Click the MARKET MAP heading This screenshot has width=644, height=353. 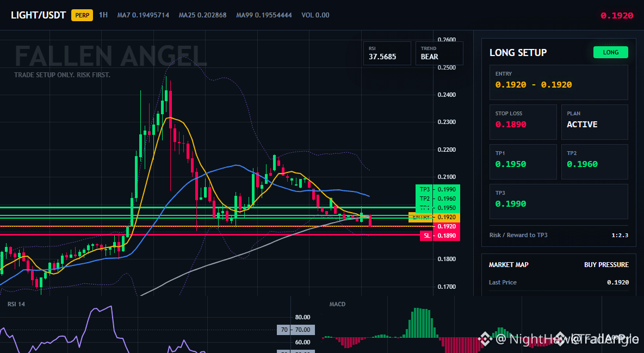click(509, 265)
